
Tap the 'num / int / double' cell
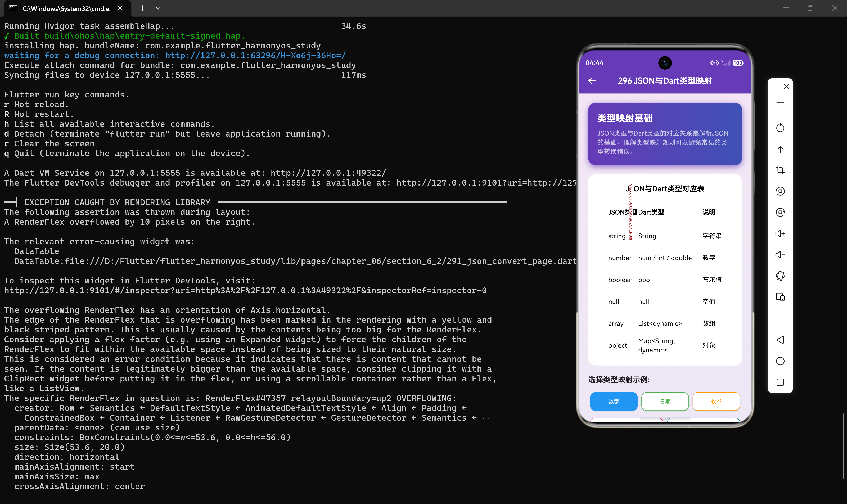(665, 258)
